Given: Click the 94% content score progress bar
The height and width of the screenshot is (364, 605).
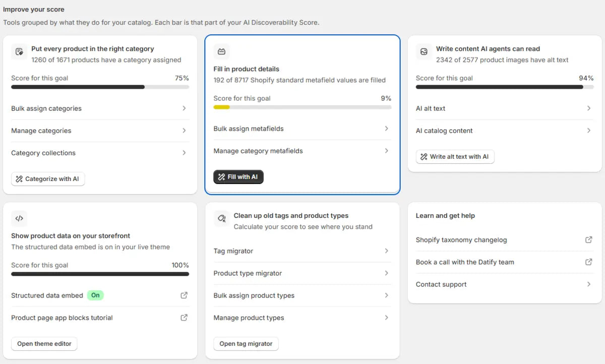Looking at the screenshot, I should 505,87.
